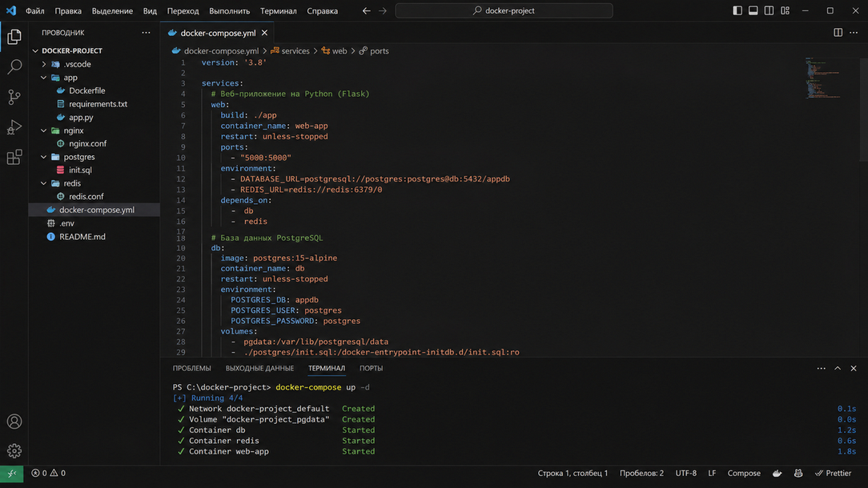Viewport: 868px width, 488px height.
Task: Open the Терминал menu
Action: point(279,11)
